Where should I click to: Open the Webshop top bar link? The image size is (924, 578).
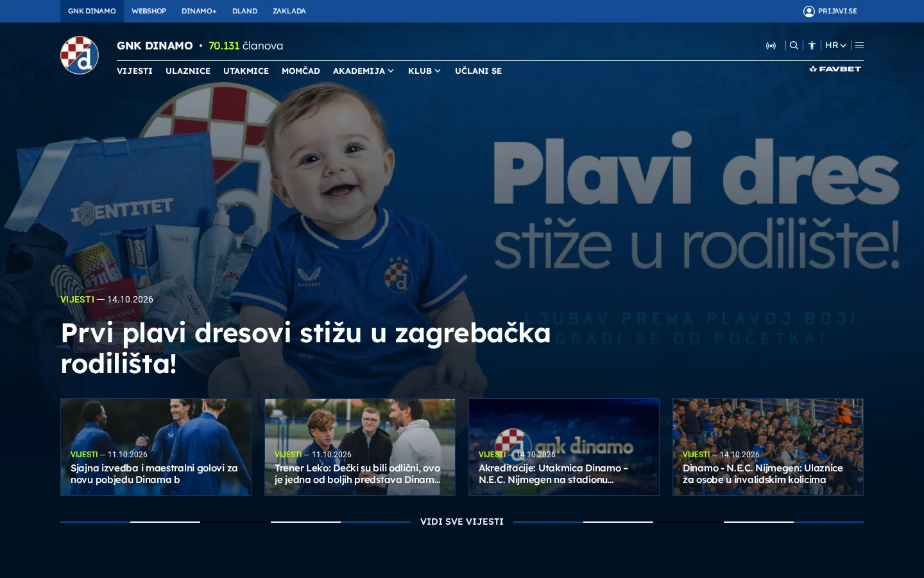[x=149, y=11]
